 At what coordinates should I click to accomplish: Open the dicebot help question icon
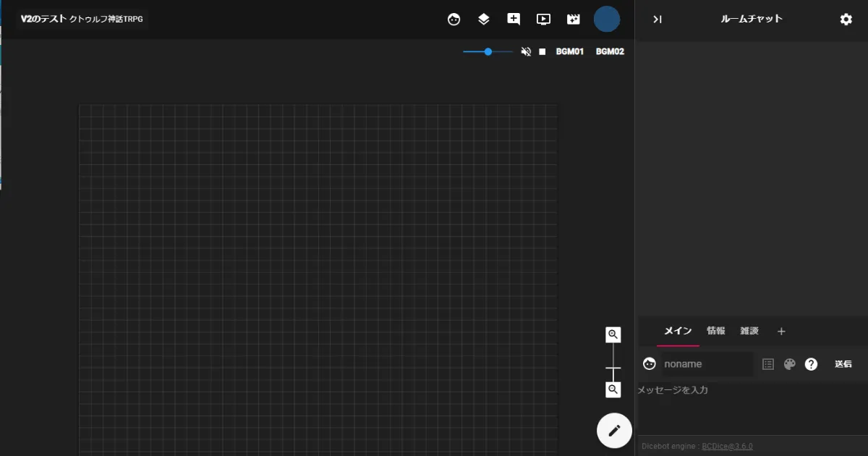(x=812, y=364)
